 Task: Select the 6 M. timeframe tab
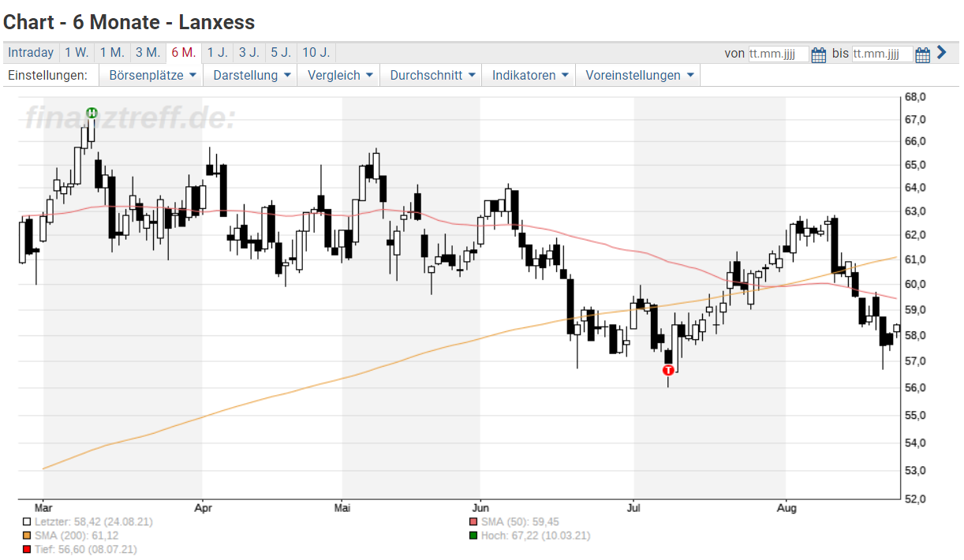coord(183,53)
